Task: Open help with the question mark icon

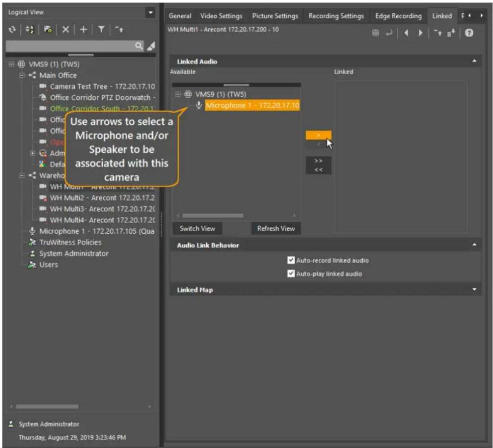Action: (x=469, y=33)
